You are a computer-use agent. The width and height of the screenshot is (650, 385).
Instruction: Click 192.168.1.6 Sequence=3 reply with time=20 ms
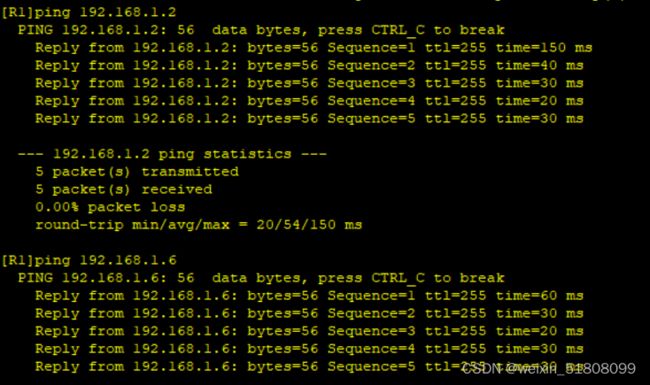coord(309,331)
